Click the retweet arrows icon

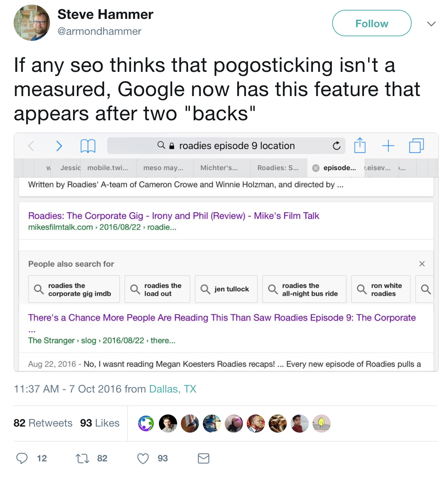(x=82, y=458)
